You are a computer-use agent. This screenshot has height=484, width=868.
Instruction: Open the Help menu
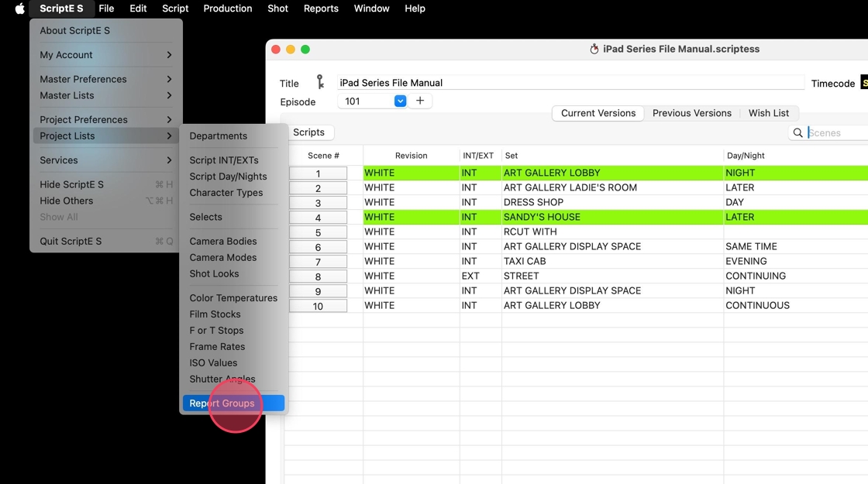coord(415,9)
